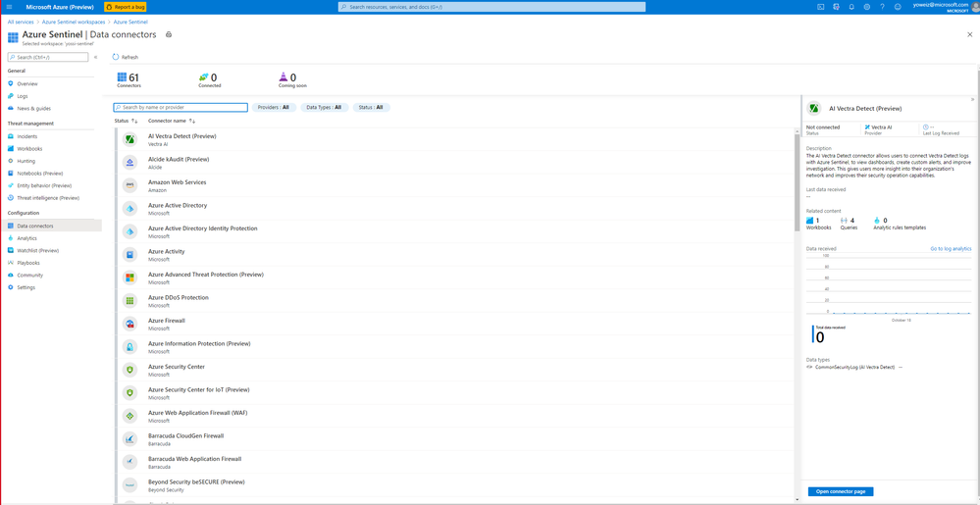Click the News & guides cloud icon
The width and height of the screenshot is (980, 505).
click(x=11, y=108)
